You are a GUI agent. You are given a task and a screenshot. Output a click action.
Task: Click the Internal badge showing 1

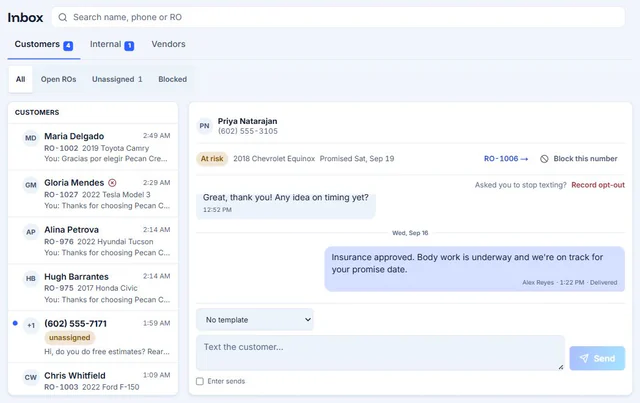[129, 46]
